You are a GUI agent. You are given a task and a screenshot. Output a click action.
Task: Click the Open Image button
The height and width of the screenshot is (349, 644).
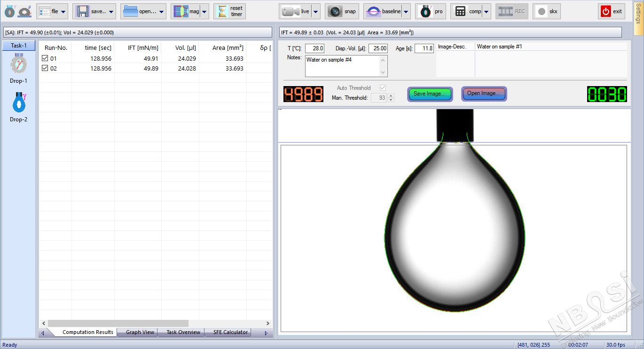484,94
